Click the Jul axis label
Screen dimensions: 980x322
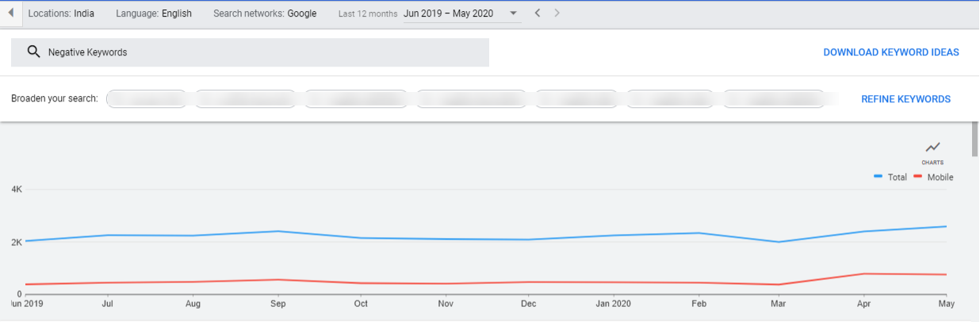coord(109,303)
